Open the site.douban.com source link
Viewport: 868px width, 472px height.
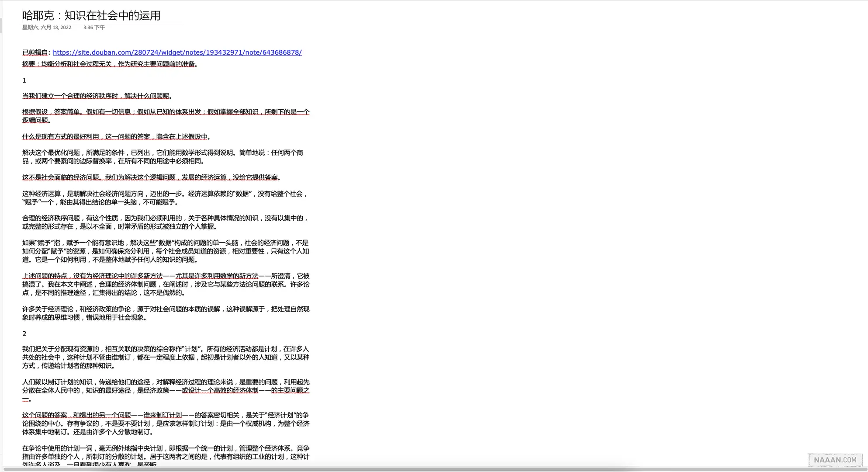point(177,52)
